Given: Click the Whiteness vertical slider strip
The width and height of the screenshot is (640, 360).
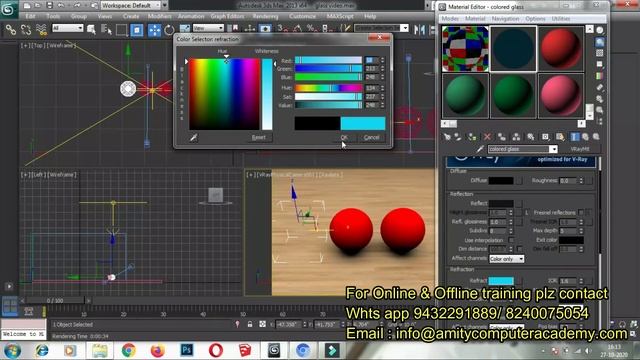Looking at the screenshot, I should pos(267,94).
